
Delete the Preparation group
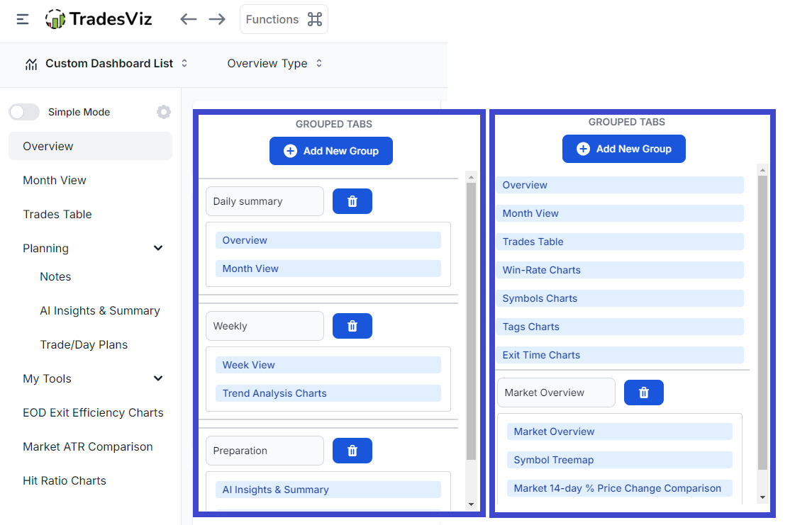tap(352, 451)
